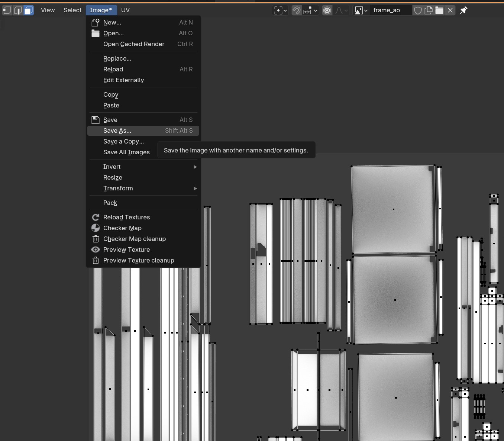Click Paste in Image menu
This screenshot has width=504, height=441.
pos(143,105)
